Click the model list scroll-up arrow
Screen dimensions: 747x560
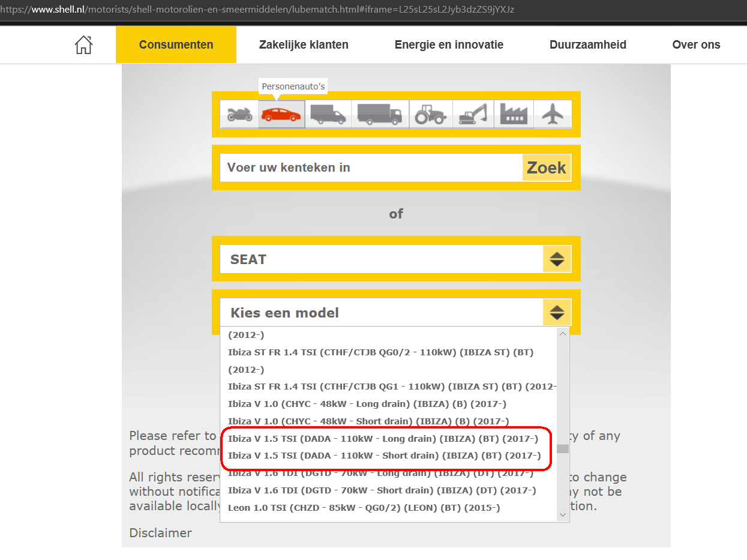point(563,333)
